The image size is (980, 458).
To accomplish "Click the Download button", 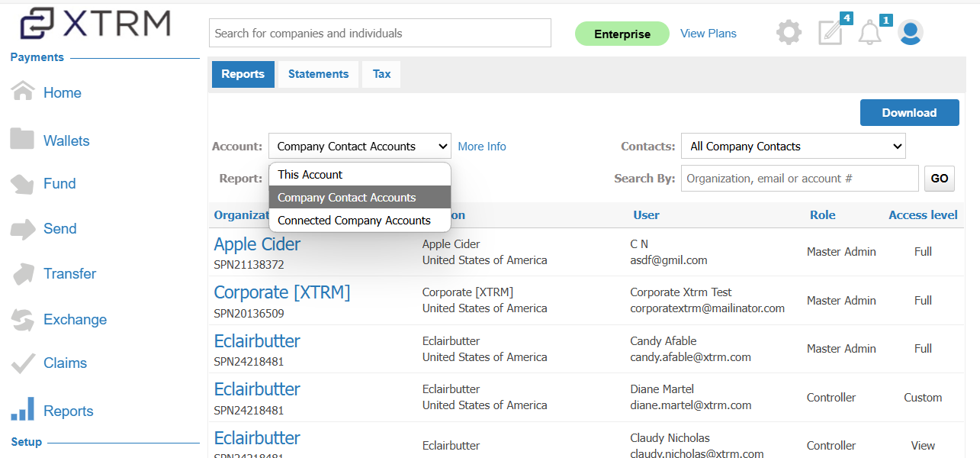I will 909,112.
